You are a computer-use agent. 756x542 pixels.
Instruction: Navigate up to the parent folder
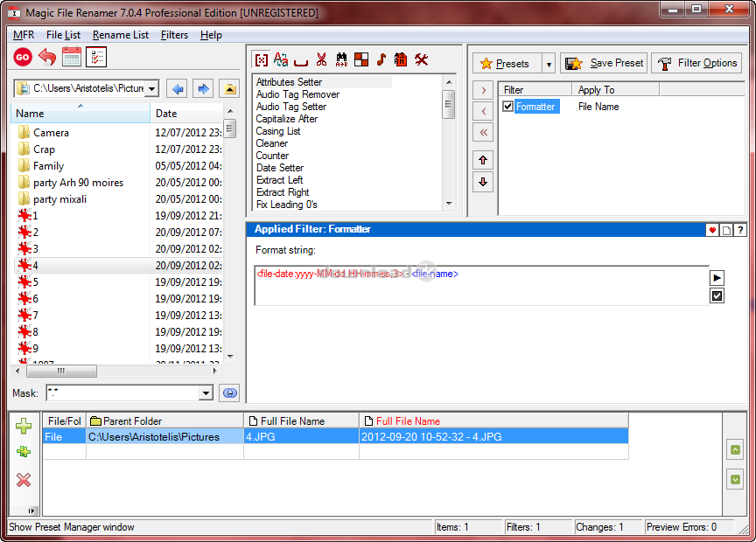(229, 89)
